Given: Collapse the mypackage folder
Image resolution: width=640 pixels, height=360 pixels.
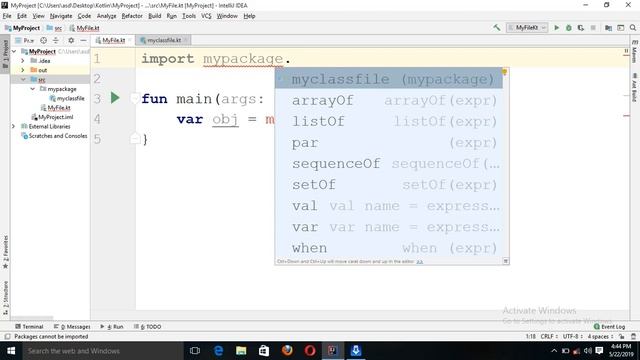Looking at the screenshot, I should click(x=33, y=89).
